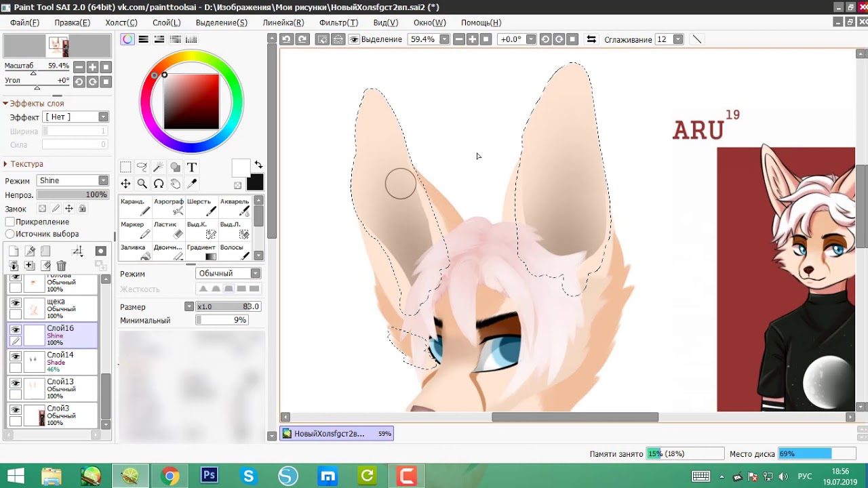Open the Фильтр menu
This screenshot has height=488, width=868.
(338, 22)
